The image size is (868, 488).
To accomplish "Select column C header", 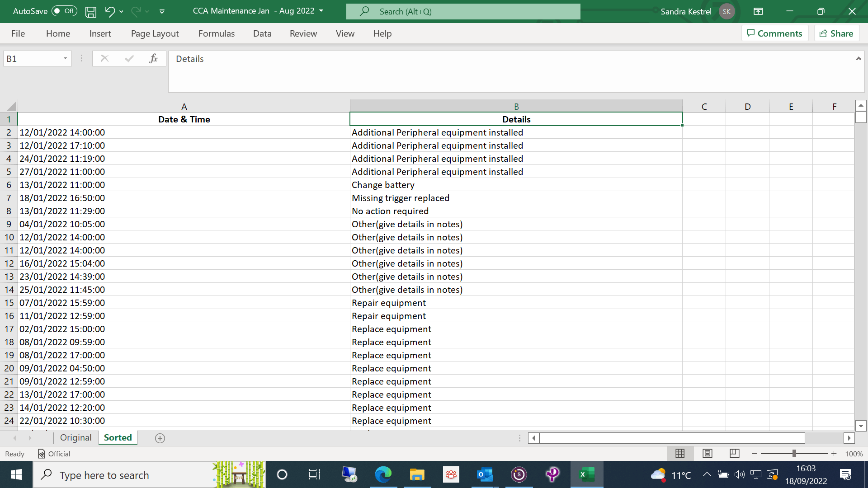I will (x=704, y=106).
